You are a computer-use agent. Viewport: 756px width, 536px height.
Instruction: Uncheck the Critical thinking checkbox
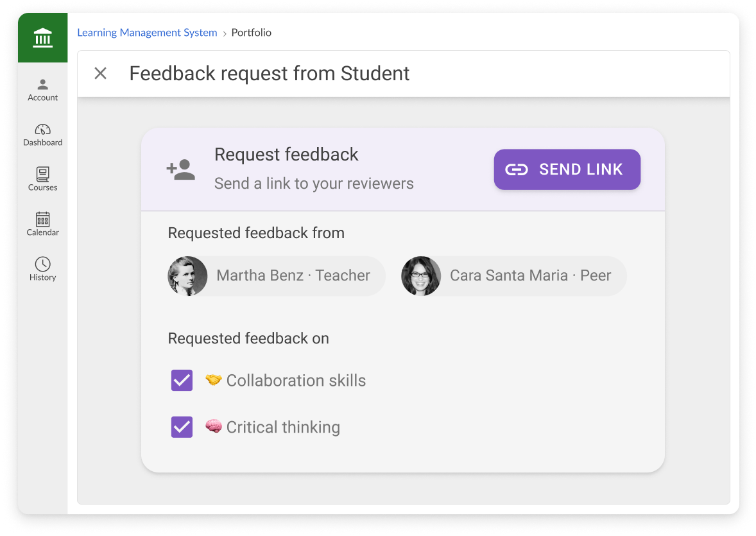[x=182, y=427]
